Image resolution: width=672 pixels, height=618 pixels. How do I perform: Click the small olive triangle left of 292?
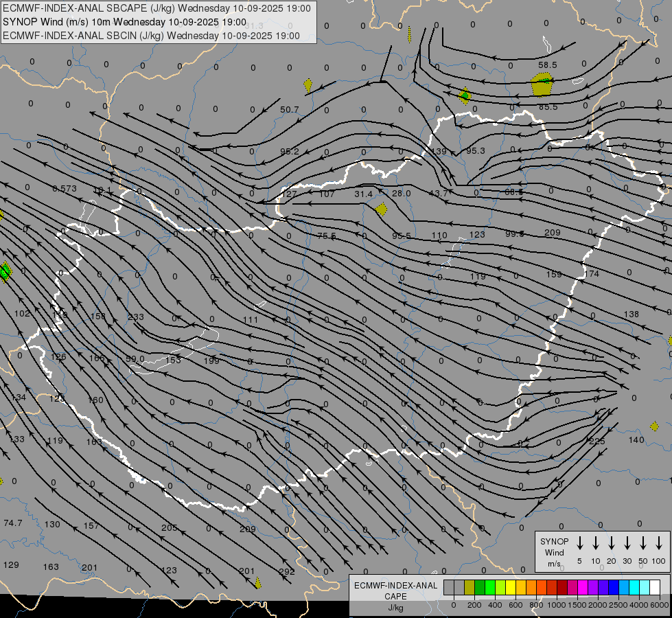click(x=257, y=583)
